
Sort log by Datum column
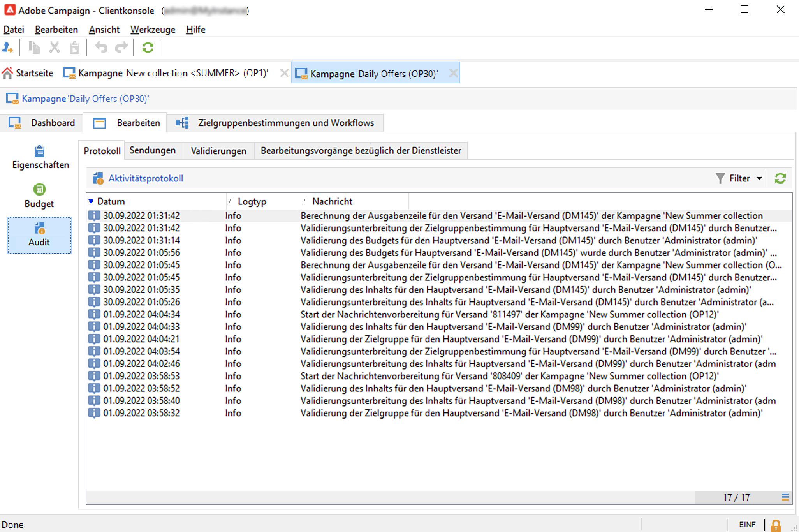click(x=111, y=201)
